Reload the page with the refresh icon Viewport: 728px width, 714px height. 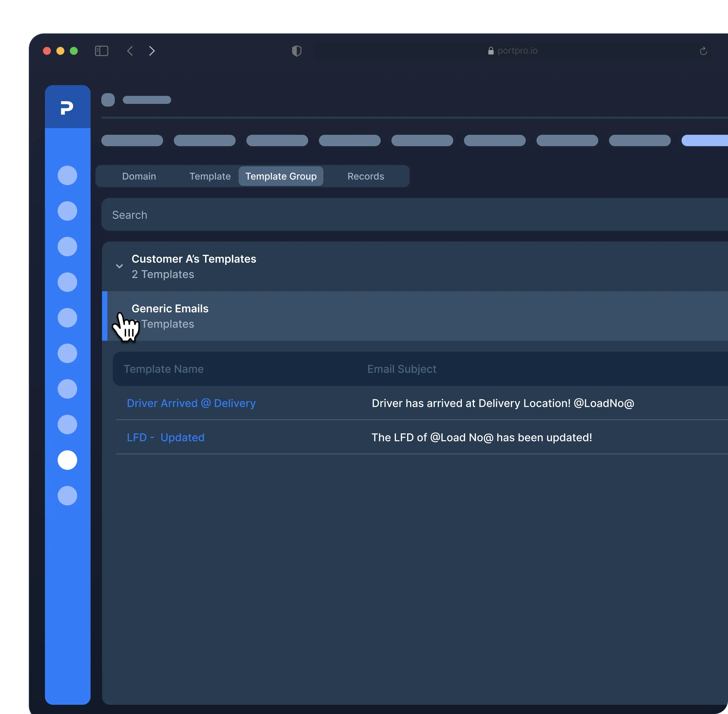point(703,51)
